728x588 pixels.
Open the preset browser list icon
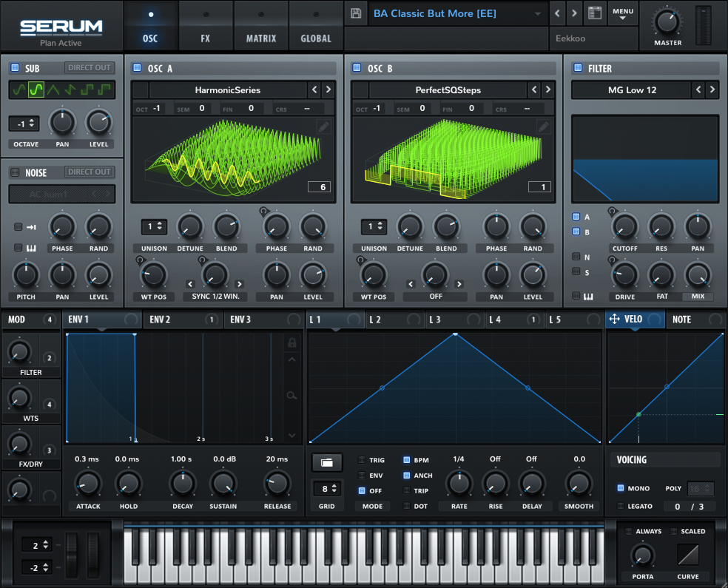click(593, 13)
